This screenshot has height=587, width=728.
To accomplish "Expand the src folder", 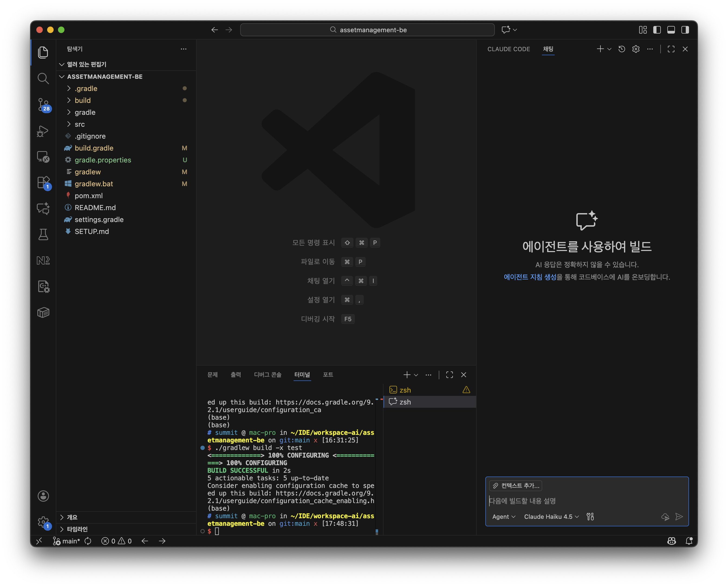I will pos(80,124).
